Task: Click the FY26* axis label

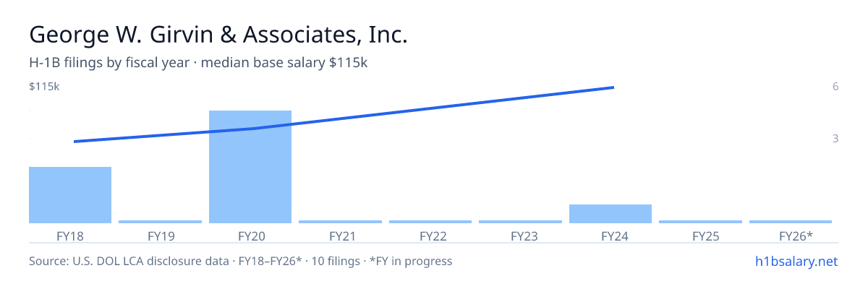Action: (x=796, y=236)
